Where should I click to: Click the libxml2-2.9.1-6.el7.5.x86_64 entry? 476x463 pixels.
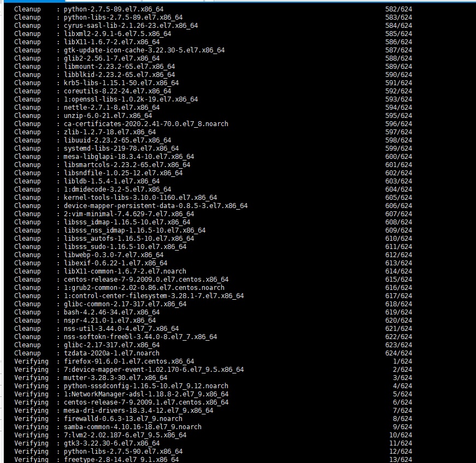117,34
